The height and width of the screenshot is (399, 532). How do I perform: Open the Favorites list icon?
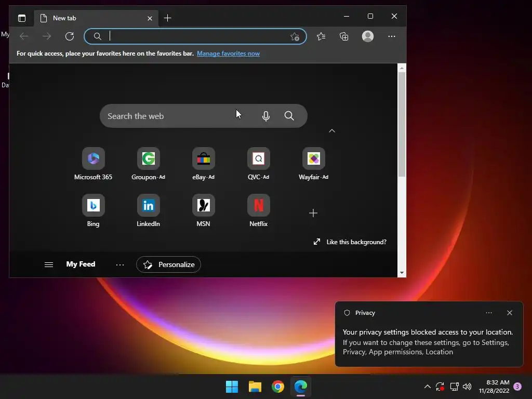(x=321, y=36)
